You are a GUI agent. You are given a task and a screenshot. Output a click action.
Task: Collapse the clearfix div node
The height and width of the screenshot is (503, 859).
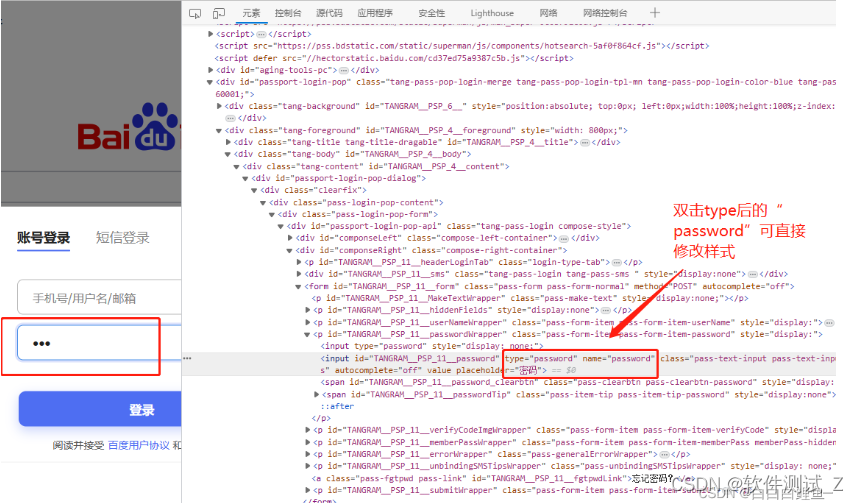(254, 191)
